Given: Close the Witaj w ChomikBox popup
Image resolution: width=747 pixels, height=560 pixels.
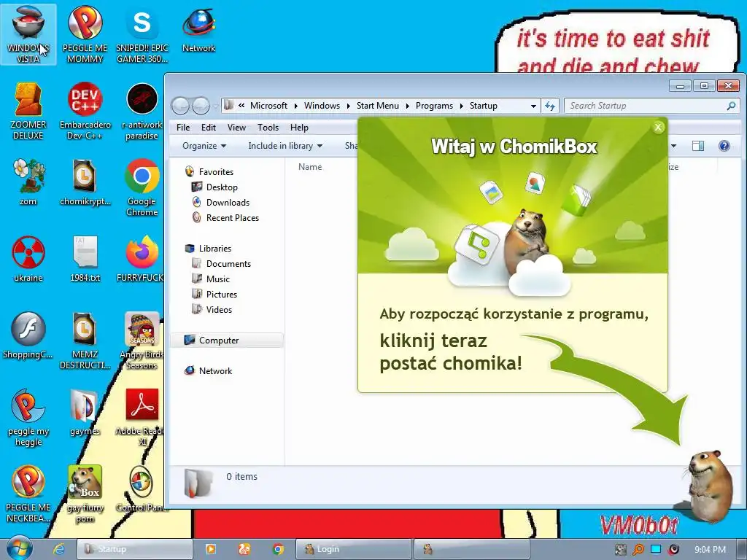Looking at the screenshot, I should [x=658, y=127].
